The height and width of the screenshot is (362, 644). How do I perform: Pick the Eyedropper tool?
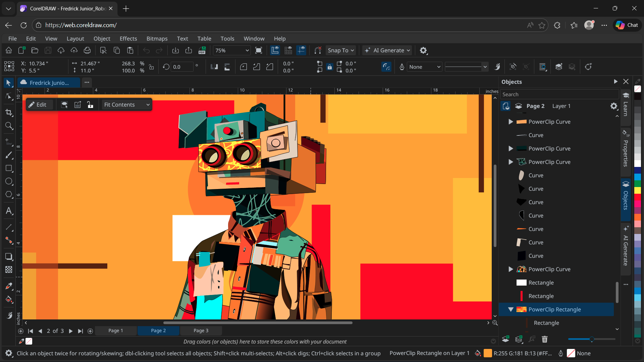9,286
